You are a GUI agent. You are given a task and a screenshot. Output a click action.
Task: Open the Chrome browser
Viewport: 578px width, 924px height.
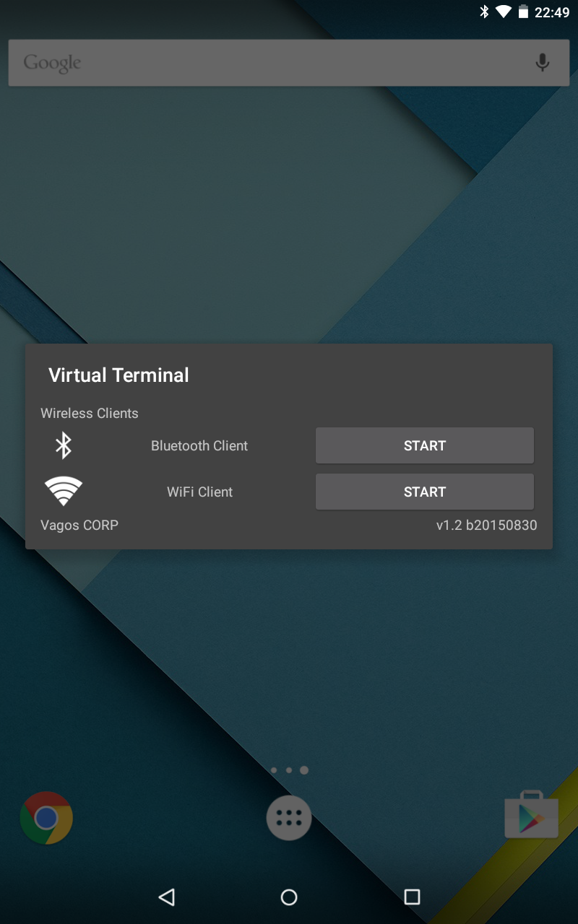click(x=46, y=818)
